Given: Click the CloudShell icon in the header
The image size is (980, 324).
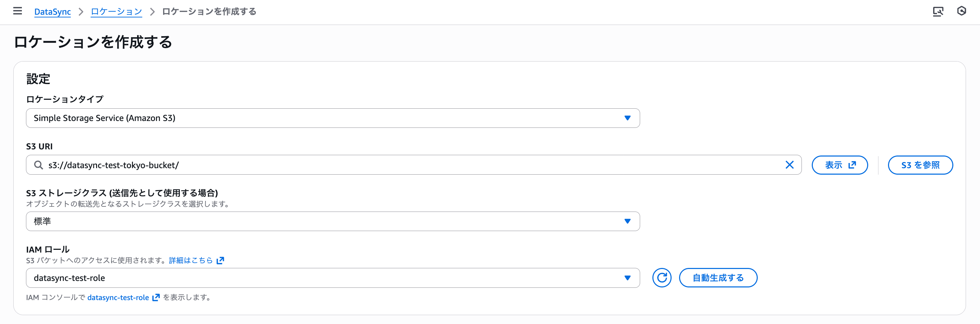Looking at the screenshot, I should point(938,11).
